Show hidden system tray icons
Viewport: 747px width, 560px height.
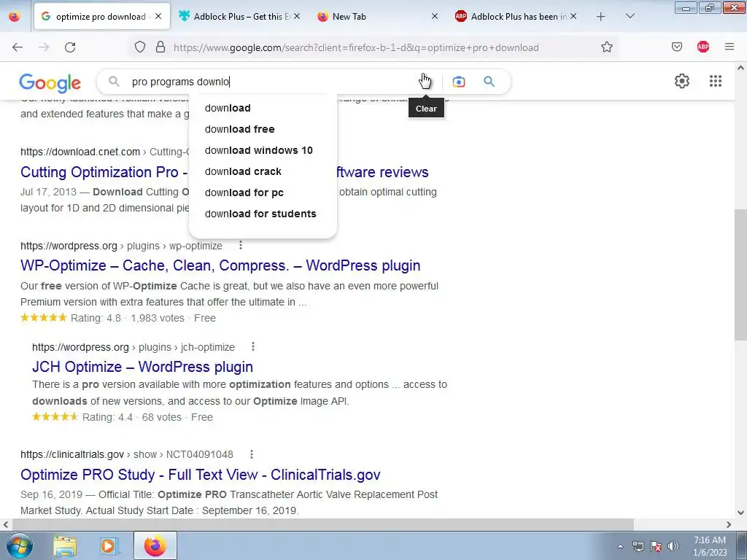pyautogui.click(x=620, y=546)
